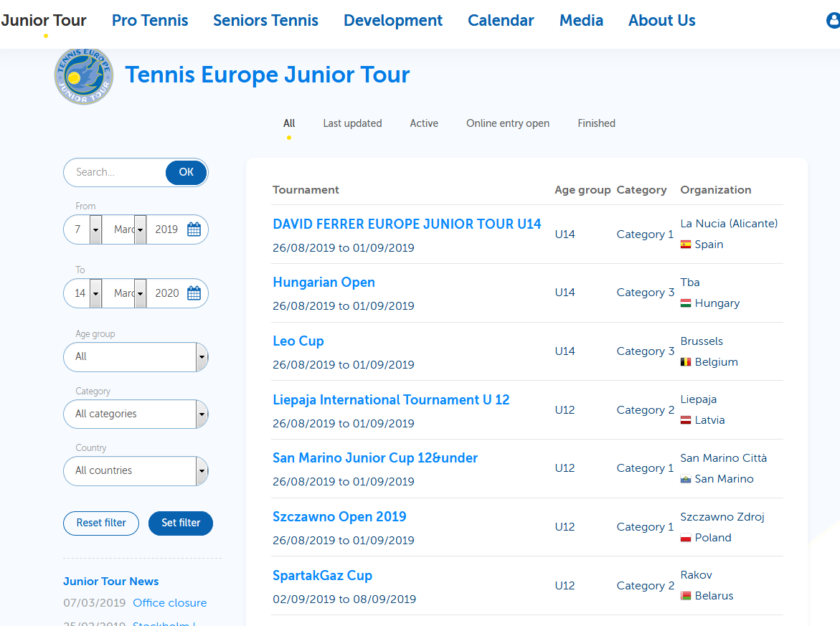The image size is (840, 626).
Task: Open the Leo Cup tournament
Action: point(298,341)
